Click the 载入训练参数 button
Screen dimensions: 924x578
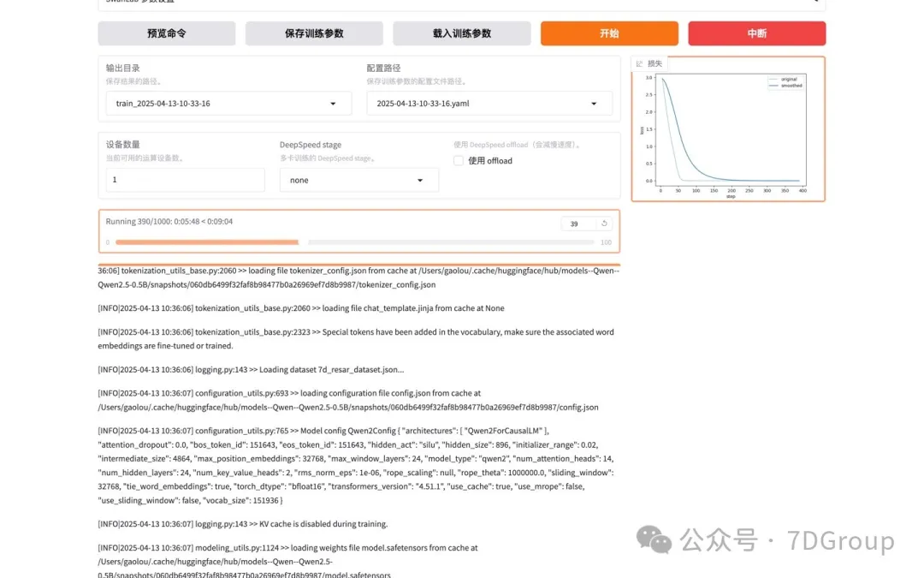(462, 33)
